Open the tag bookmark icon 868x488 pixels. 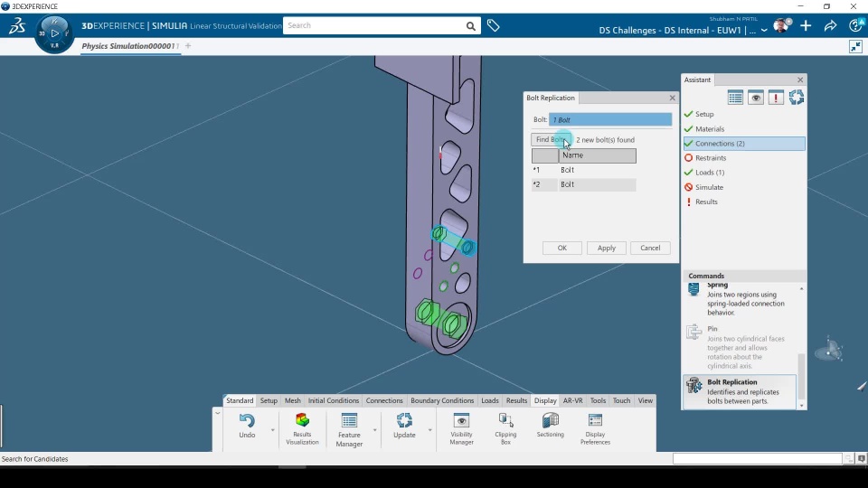pyautogui.click(x=494, y=25)
